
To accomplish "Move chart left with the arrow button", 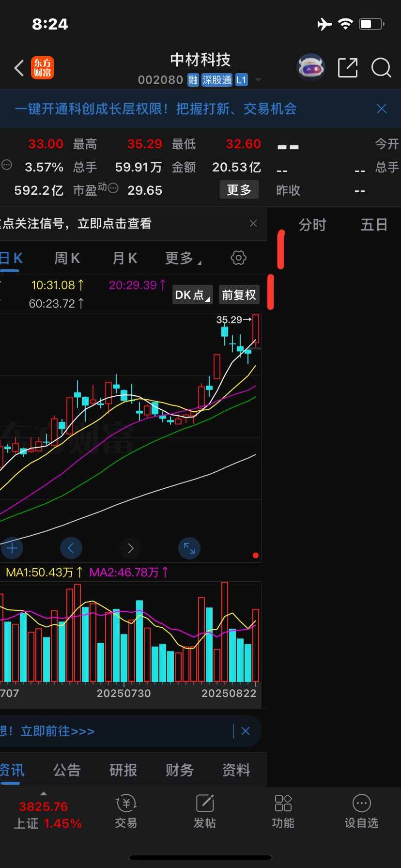I will [71, 548].
